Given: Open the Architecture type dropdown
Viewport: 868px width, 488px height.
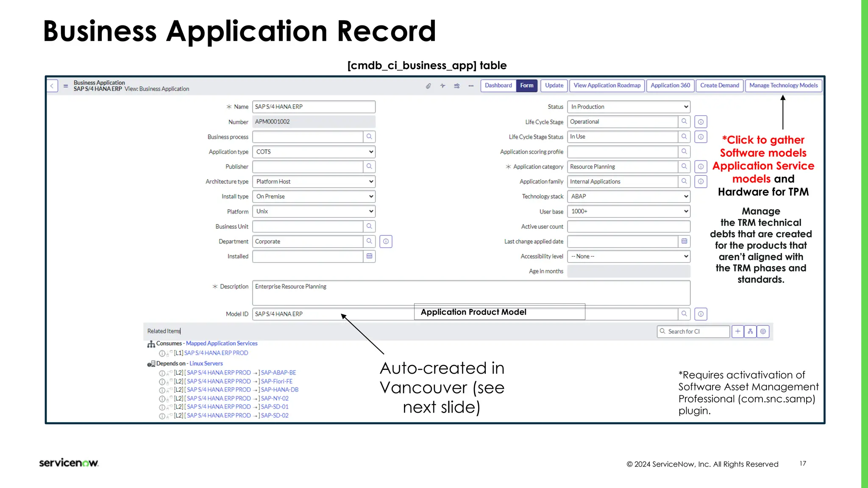Looking at the screenshot, I should pyautogui.click(x=314, y=182).
